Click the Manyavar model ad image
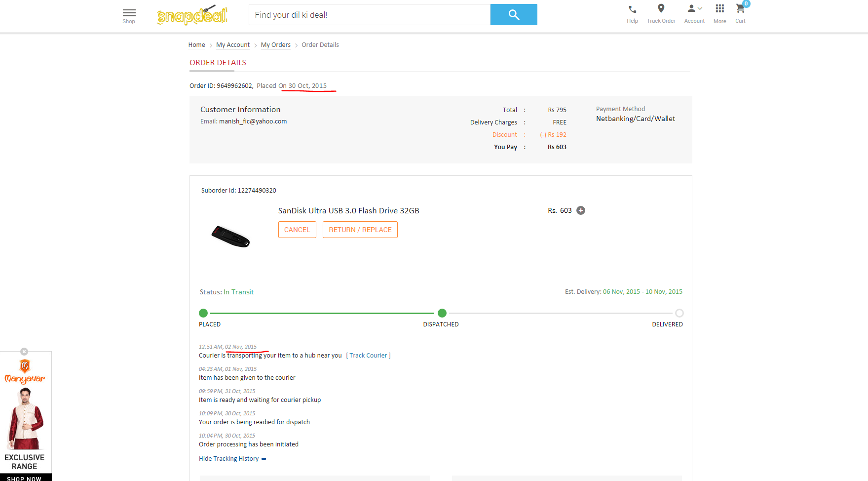The image size is (868, 481). (x=25, y=419)
